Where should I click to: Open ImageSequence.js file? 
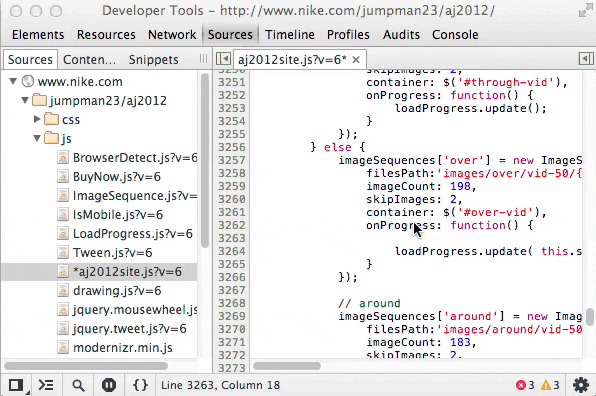coord(135,195)
